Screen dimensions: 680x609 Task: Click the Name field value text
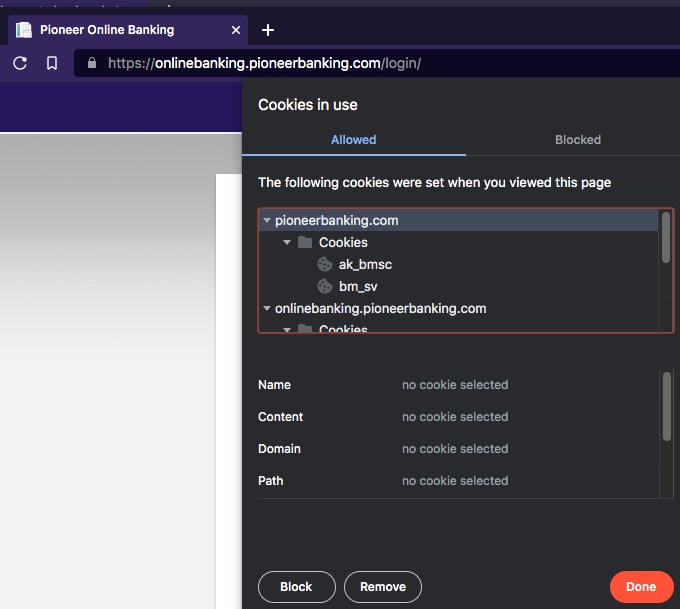click(455, 385)
